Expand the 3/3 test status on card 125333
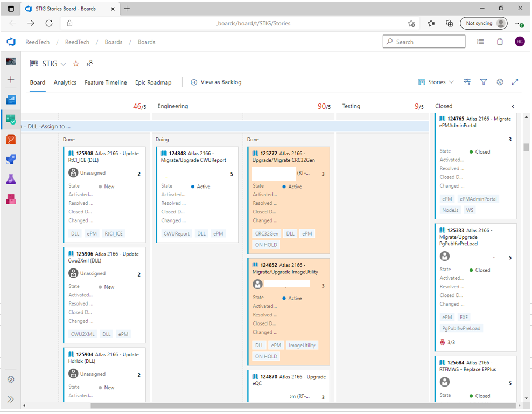Viewport: 532px width, 414px height. [x=447, y=342]
